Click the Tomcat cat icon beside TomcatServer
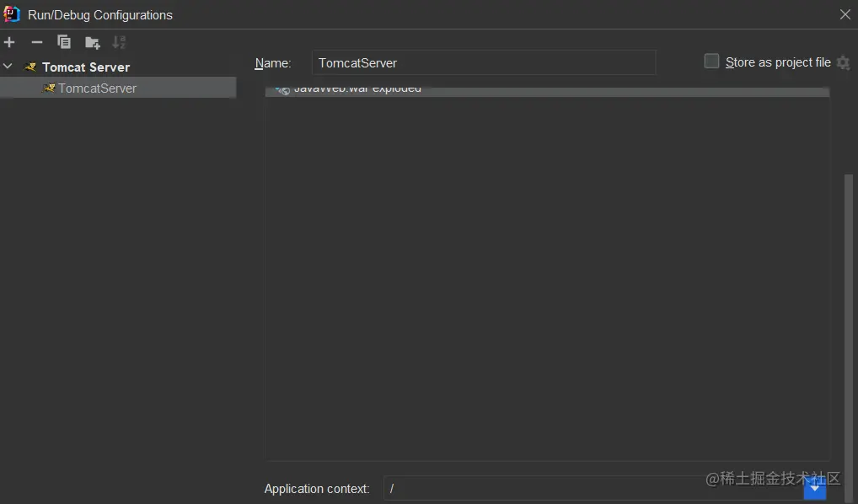Viewport: 858px width, 504px height. (48, 88)
